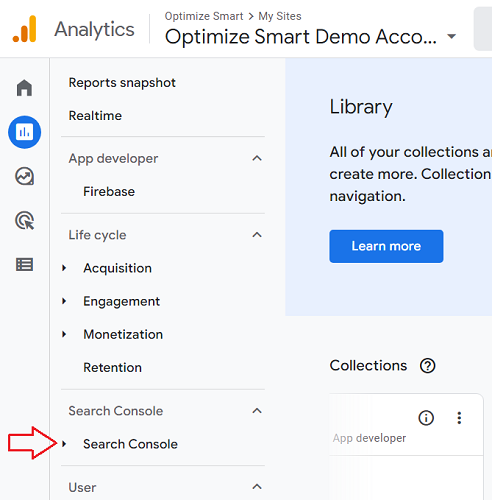This screenshot has height=500, width=492.
Task: Open the Explore icon
Action: coord(25,176)
